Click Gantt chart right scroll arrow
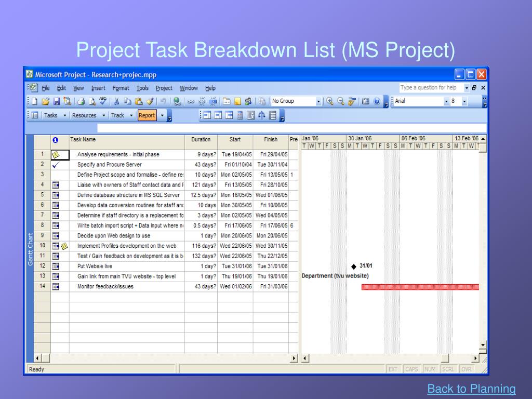The image size is (532, 399). [475, 358]
